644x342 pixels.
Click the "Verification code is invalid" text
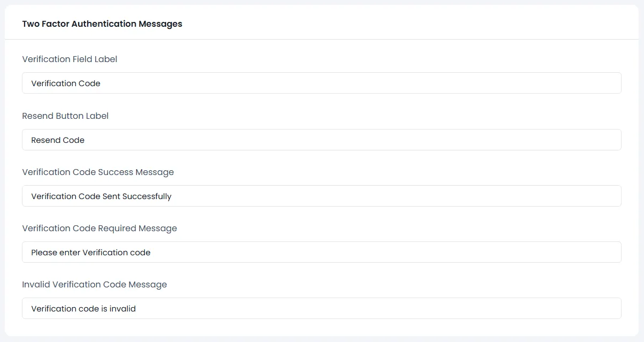(83, 309)
